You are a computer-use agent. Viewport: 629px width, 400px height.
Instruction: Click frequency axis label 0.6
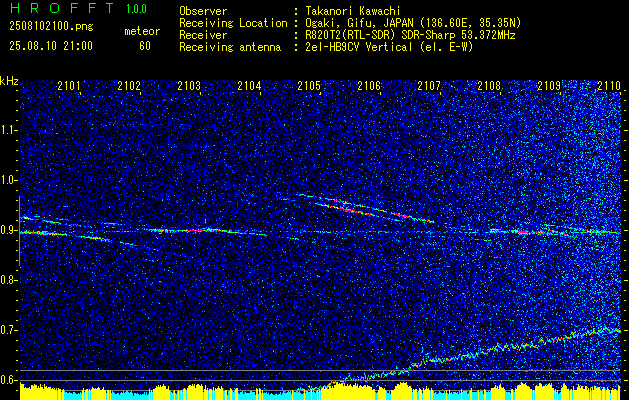[x=9, y=380]
